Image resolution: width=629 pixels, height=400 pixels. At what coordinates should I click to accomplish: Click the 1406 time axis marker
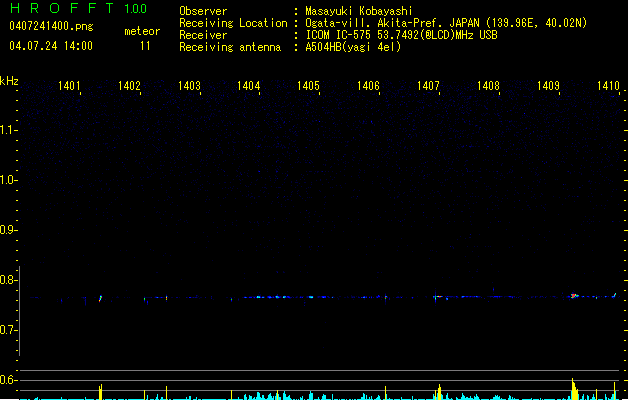pyautogui.click(x=368, y=86)
